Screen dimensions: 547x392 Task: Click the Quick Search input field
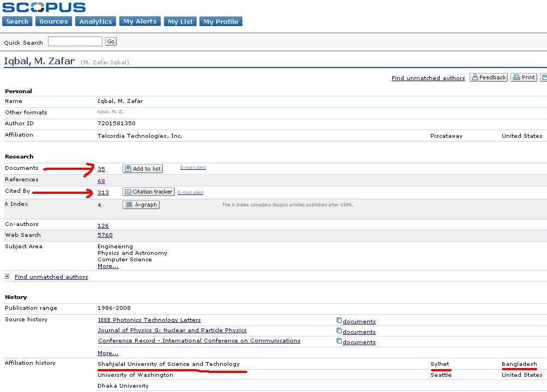pyautogui.click(x=75, y=41)
